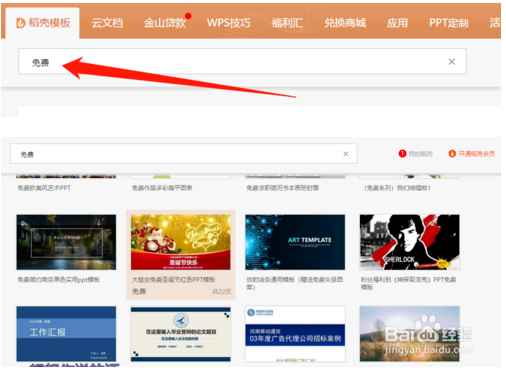Click caption 免费欧美风艺术PPT
The image size is (506, 368).
[44, 188]
